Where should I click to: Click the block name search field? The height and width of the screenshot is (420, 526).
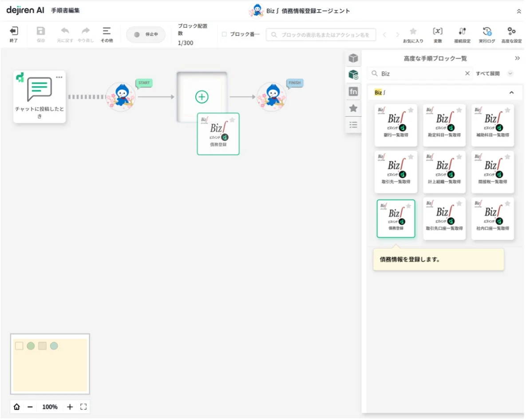point(321,35)
